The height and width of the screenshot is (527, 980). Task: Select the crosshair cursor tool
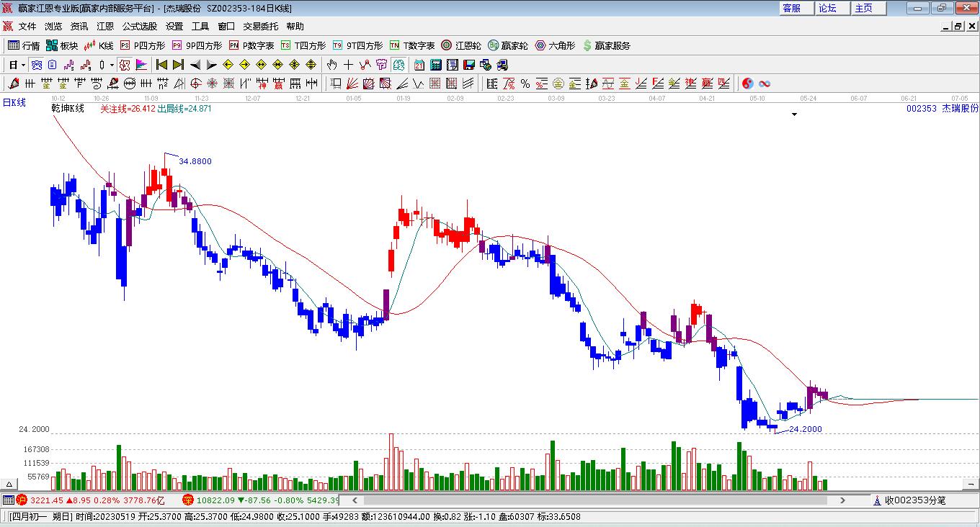coord(349,65)
